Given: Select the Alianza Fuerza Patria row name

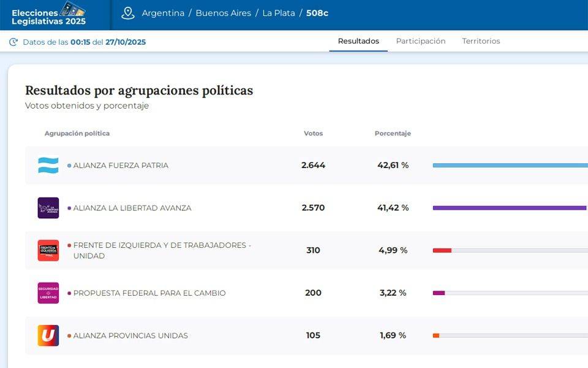Looking at the screenshot, I should (x=121, y=166).
